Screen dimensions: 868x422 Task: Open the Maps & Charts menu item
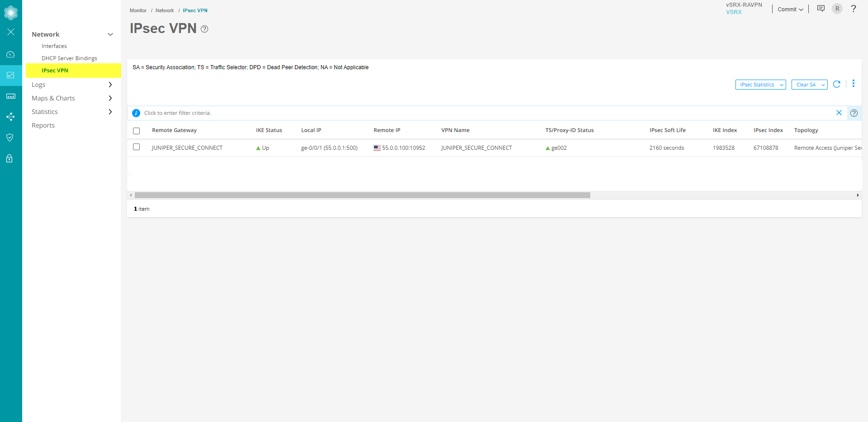click(53, 98)
